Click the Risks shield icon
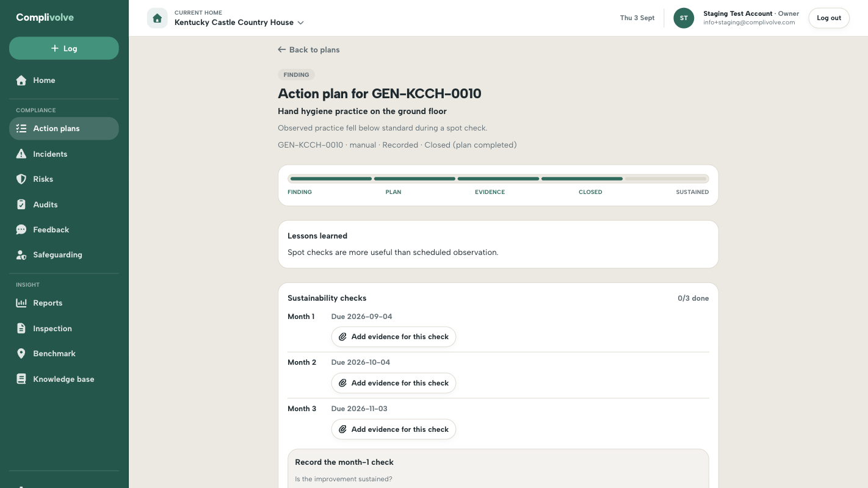The height and width of the screenshot is (488, 868). pyautogui.click(x=21, y=179)
